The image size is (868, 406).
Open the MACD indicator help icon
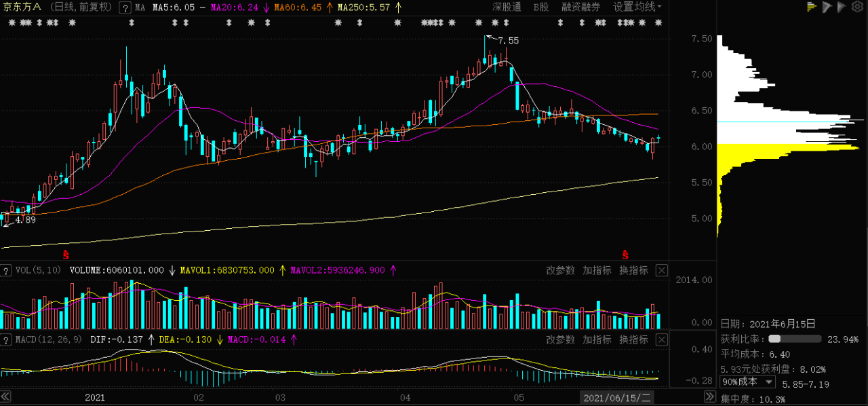(5, 339)
